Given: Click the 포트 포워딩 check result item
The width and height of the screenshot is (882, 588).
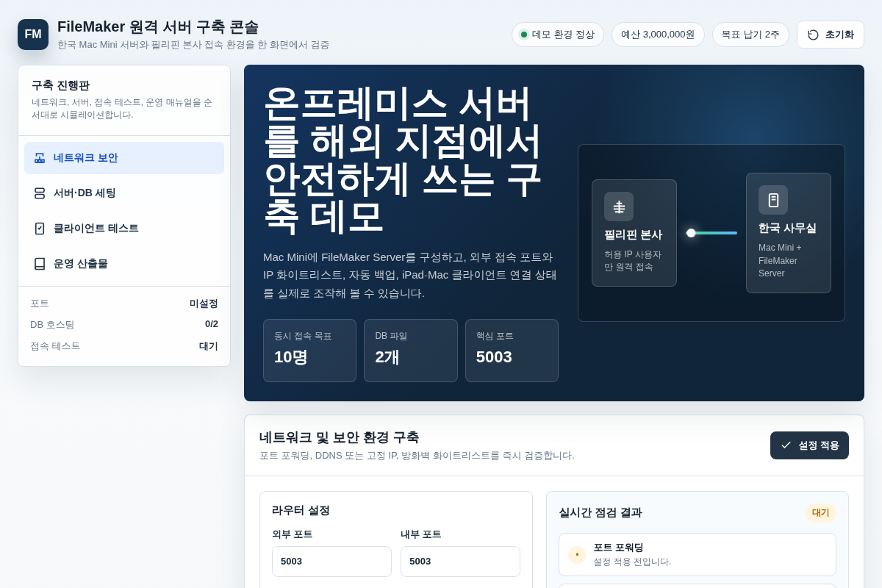Looking at the screenshot, I should pos(698,555).
